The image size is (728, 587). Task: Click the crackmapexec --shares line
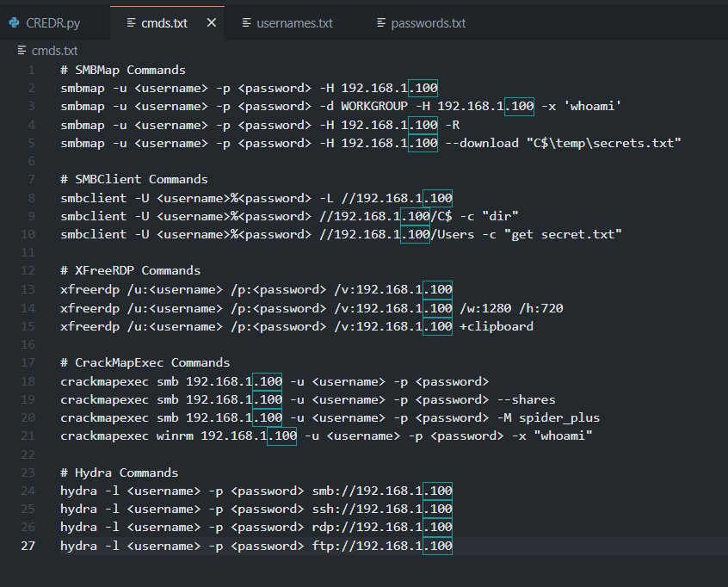308,400
